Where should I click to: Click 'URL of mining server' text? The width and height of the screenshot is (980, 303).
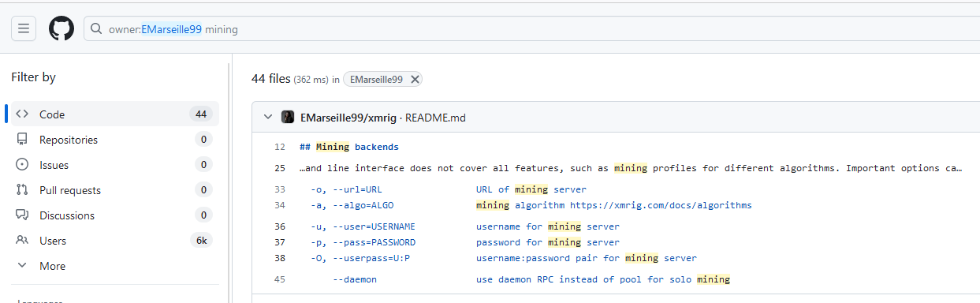point(531,189)
